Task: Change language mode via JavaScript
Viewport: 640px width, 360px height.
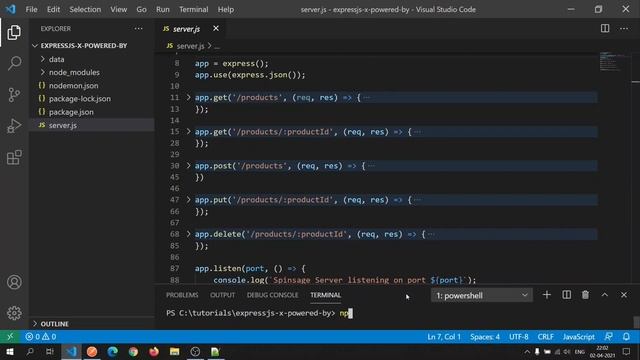Action: (578, 337)
